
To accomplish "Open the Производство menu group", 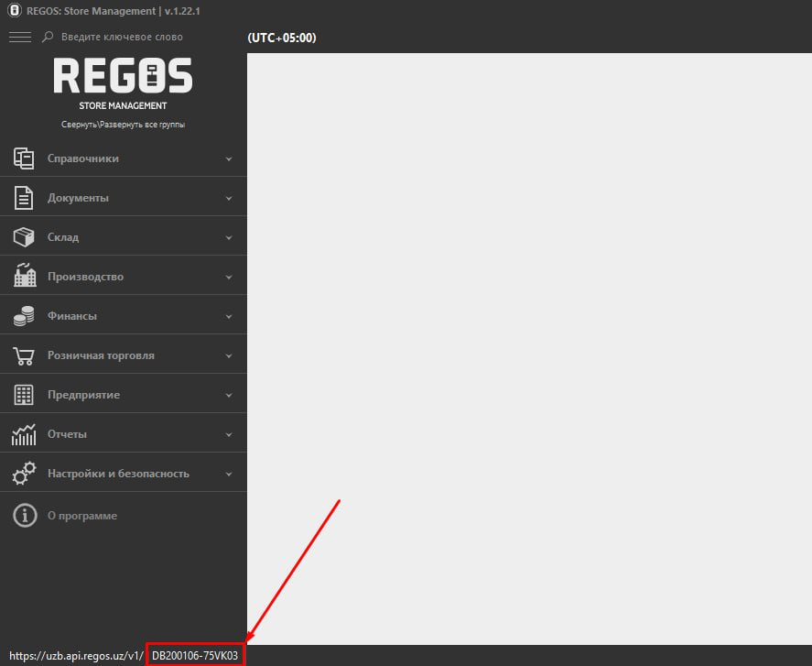I will coord(124,277).
